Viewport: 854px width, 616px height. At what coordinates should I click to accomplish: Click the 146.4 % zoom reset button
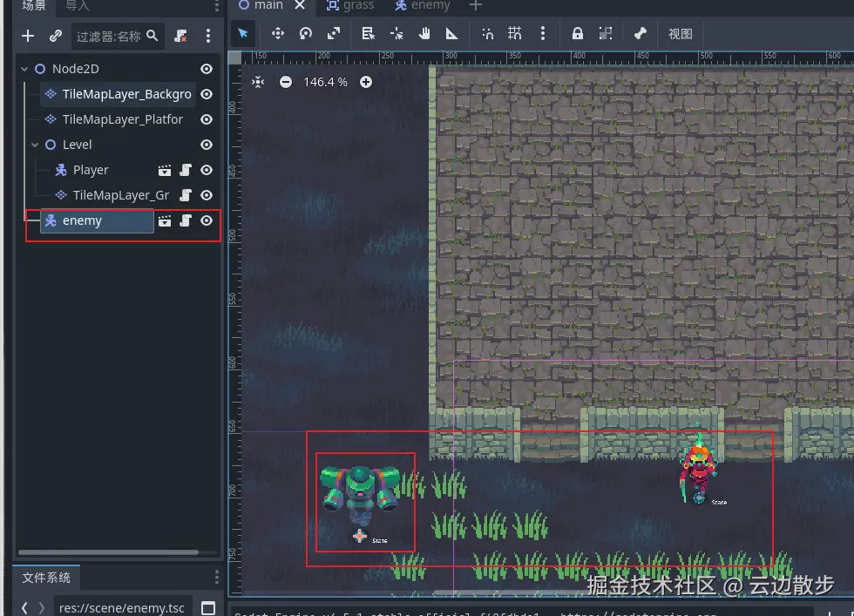point(325,82)
